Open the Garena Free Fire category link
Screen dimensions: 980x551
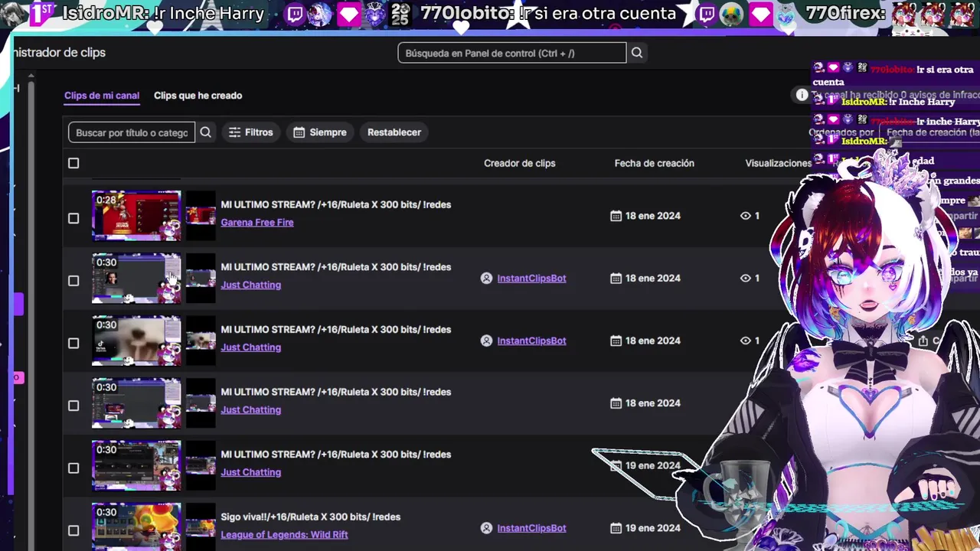(257, 223)
